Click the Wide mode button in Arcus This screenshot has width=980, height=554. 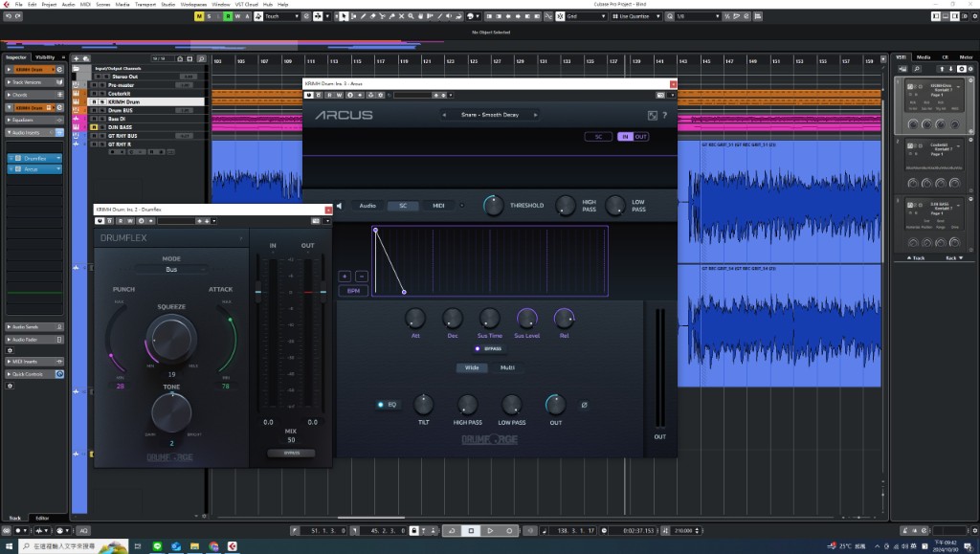tap(472, 367)
